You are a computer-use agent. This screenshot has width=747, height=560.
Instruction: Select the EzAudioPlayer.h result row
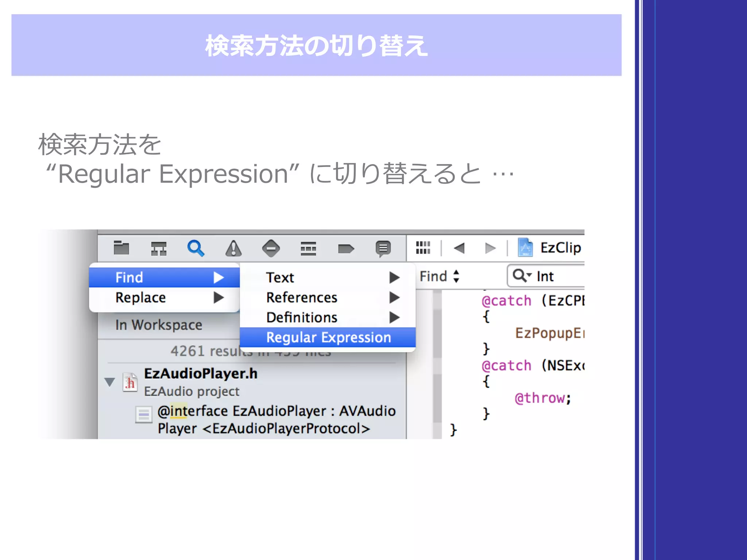(252, 382)
